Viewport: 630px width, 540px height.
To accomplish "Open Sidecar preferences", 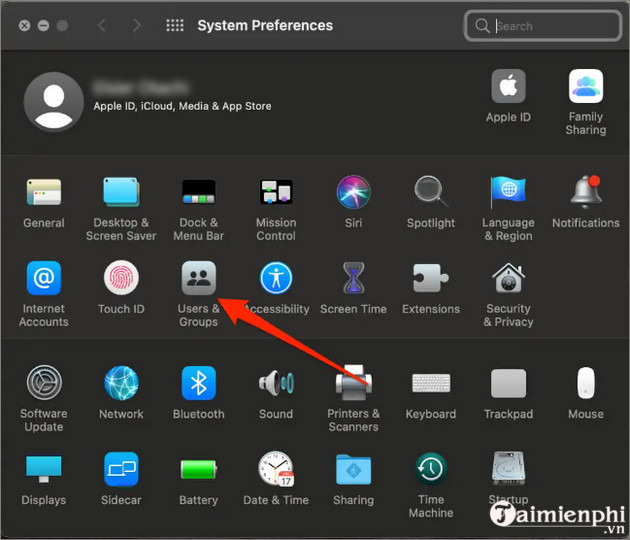I will (x=121, y=469).
